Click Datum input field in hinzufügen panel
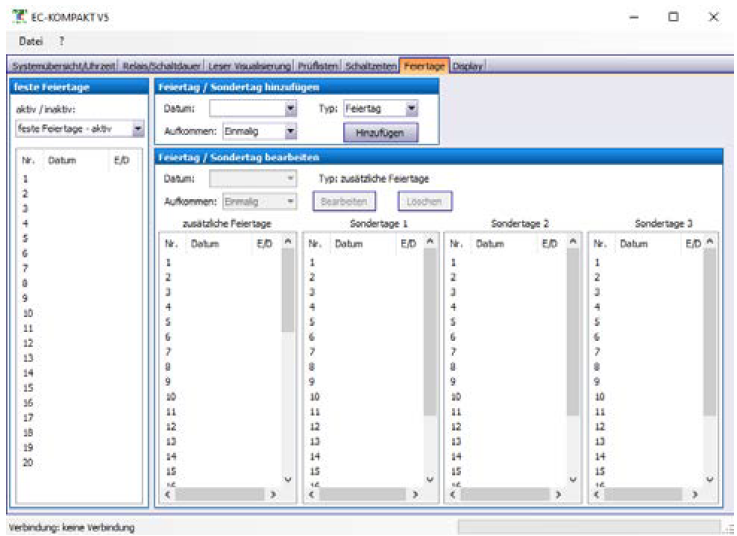The width and height of the screenshot is (737, 536). click(x=247, y=109)
